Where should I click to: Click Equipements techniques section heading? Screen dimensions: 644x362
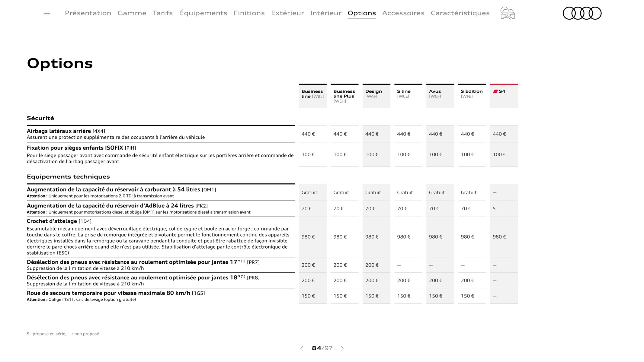(68, 176)
